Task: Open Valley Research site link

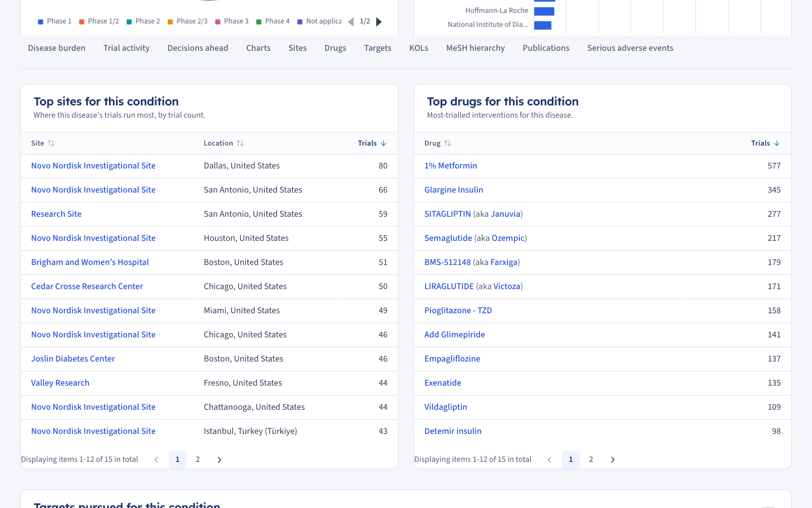Action: point(60,383)
